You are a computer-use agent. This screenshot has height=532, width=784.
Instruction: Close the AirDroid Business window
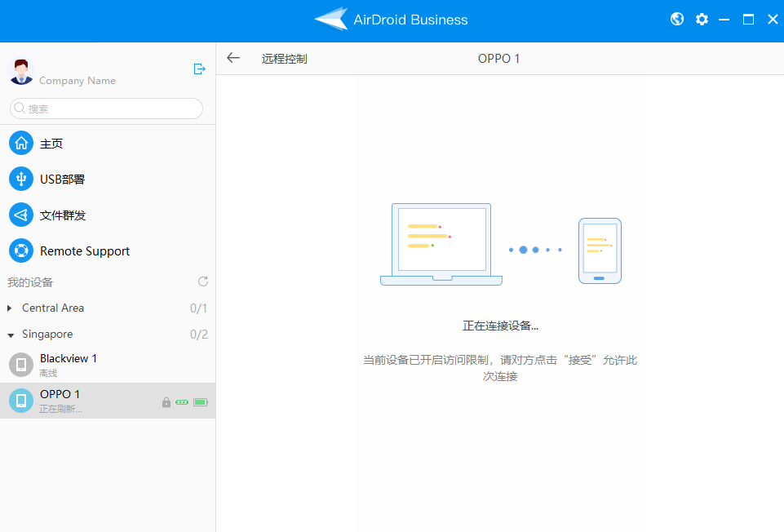click(x=773, y=20)
